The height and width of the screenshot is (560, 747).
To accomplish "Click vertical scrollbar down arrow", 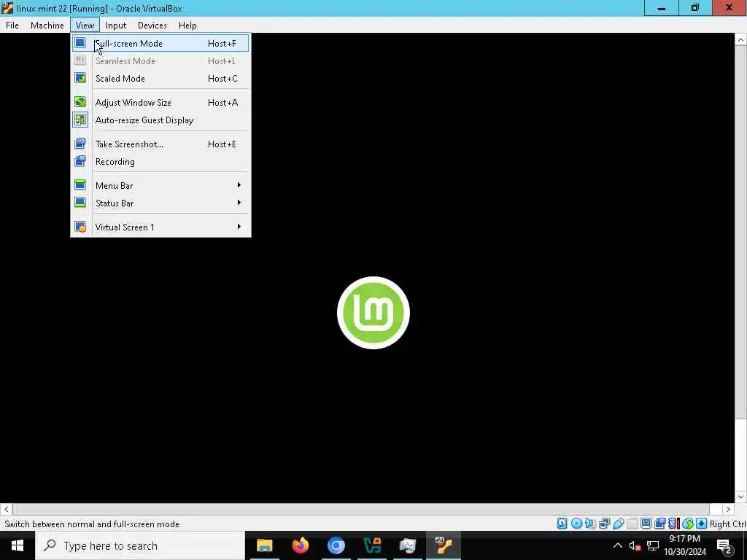I will point(740,497).
